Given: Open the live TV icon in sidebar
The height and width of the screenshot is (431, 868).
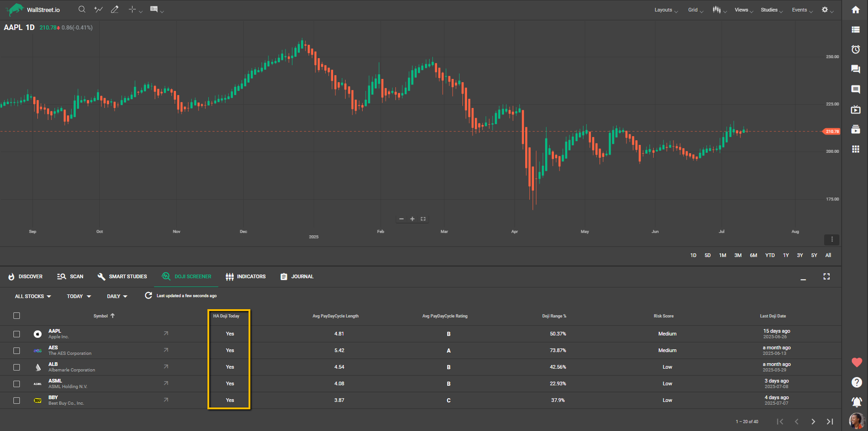Looking at the screenshot, I should pyautogui.click(x=856, y=109).
